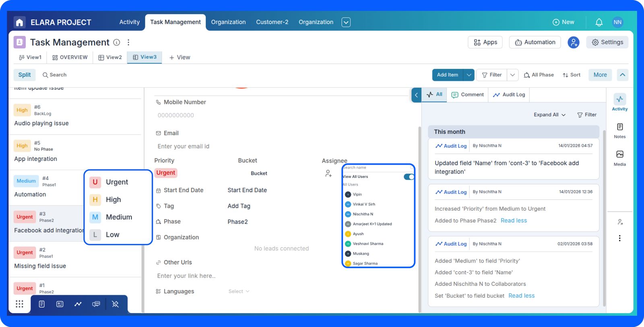Switch to OVERVIEW tab
Image resolution: width=644 pixels, height=327 pixels.
pos(70,58)
